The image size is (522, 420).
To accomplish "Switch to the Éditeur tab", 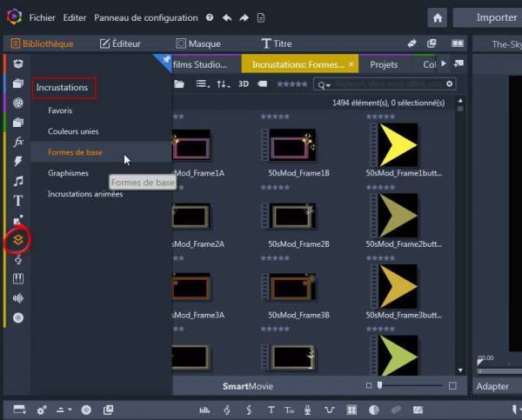I will (x=122, y=43).
